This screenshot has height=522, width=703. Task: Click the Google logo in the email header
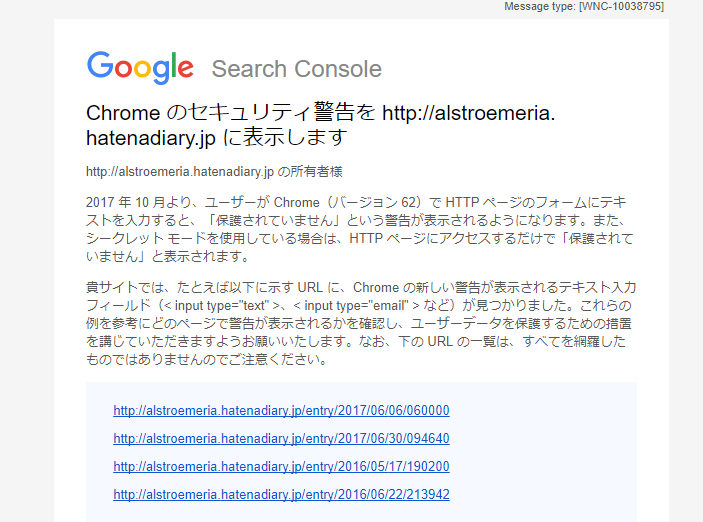pyautogui.click(x=140, y=67)
